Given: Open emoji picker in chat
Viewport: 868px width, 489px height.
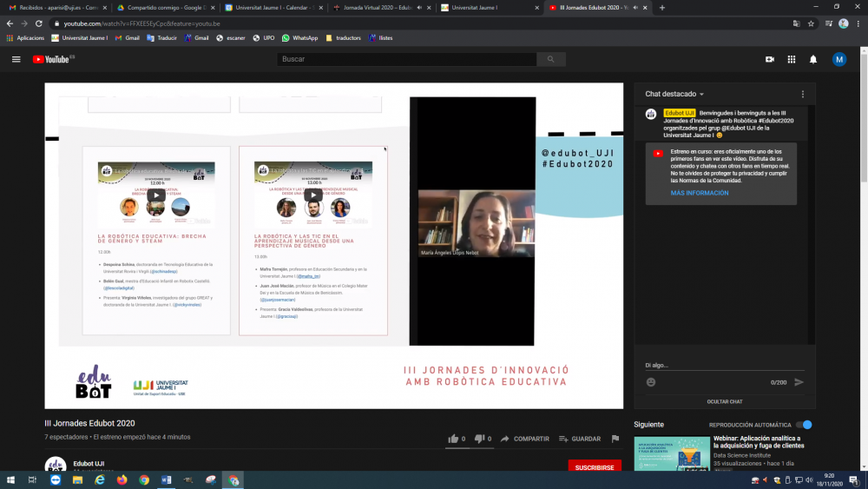Looking at the screenshot, I should pyautogui.click(x=651, y=382).
